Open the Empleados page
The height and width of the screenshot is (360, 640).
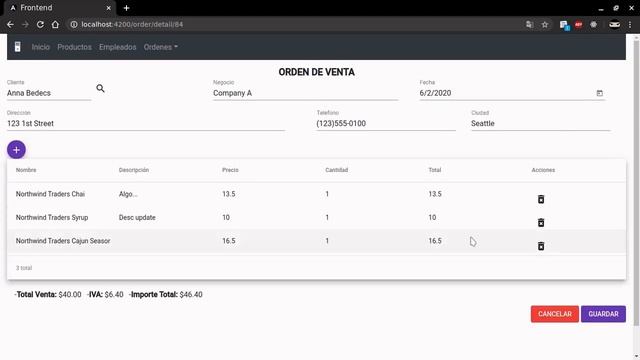(118, 47)
